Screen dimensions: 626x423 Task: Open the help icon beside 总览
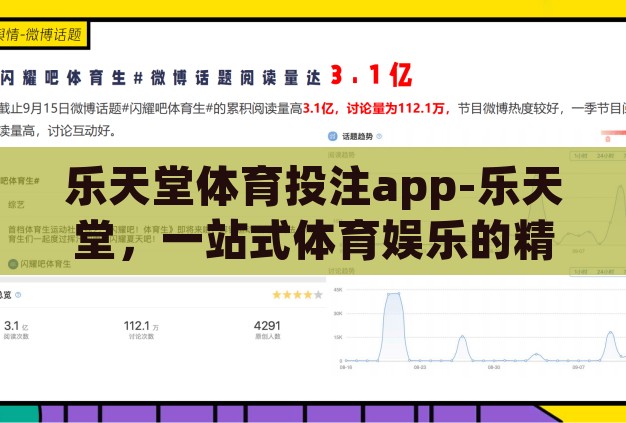(18, 295)
